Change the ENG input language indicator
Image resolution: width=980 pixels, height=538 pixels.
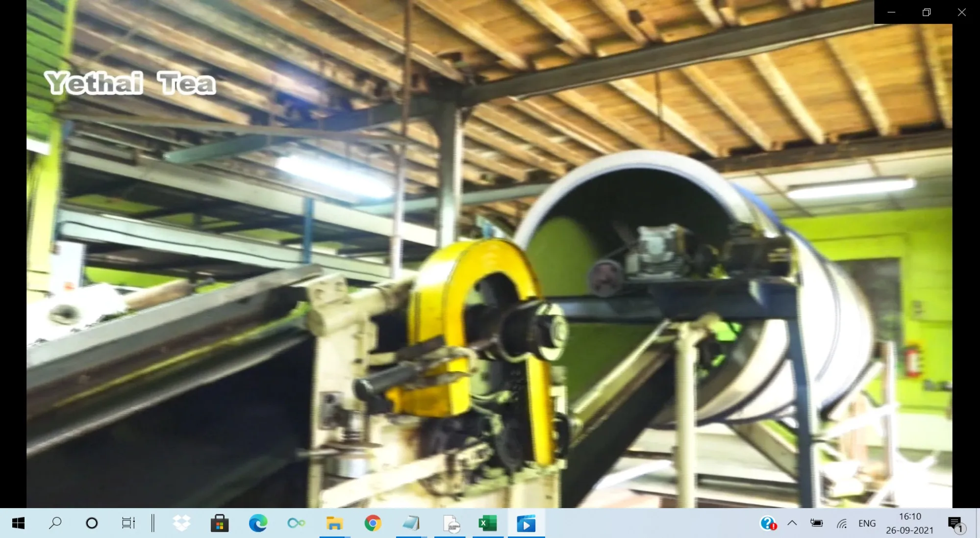point(867,523)
